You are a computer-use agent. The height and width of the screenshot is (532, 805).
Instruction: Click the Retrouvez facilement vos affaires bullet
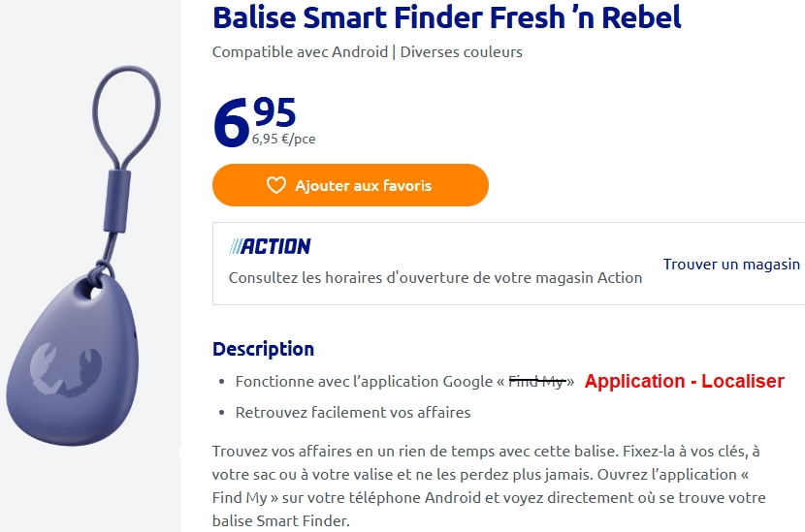point(353,412)
